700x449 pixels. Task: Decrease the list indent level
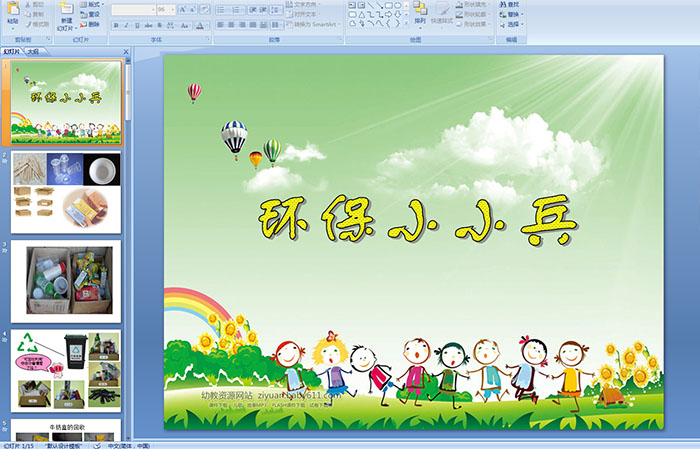click(x=253, y=10)
